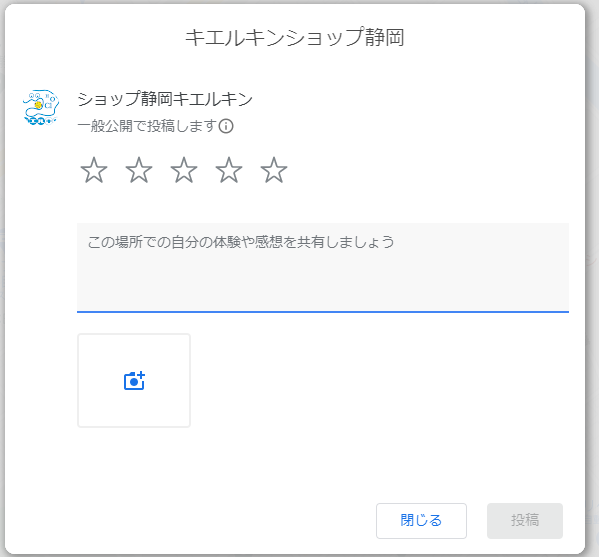
Task: Choose the fourth star
Action: pos(229,170)
